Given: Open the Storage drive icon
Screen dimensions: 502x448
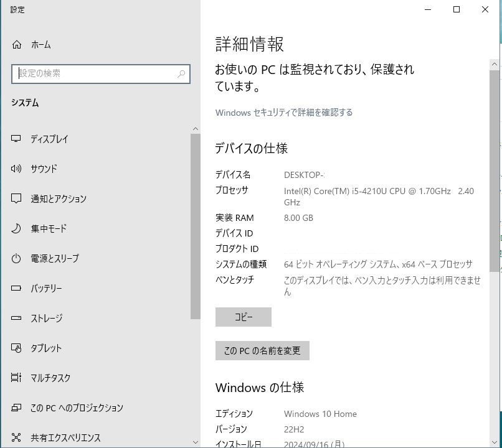Looking at the screenshot, I should (17, 318).
